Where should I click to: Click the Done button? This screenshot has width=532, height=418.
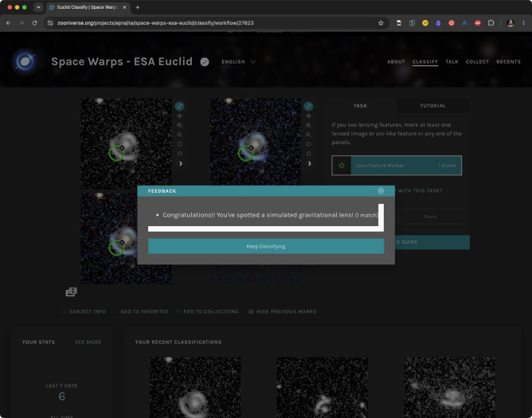(430, 217)
